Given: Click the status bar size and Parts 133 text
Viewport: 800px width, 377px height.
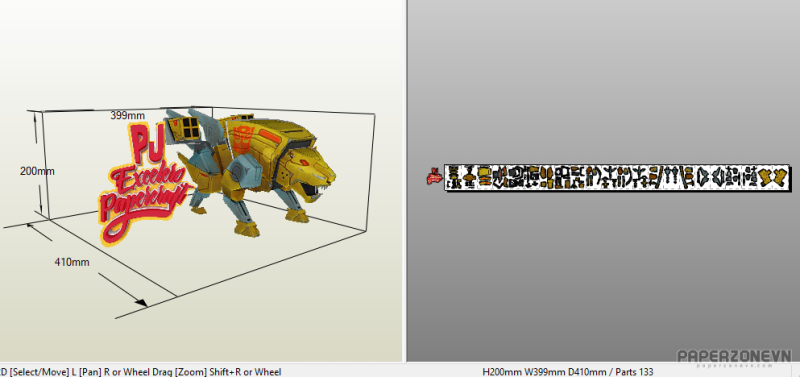Looking at the screenshot, I should click(567, 372).
